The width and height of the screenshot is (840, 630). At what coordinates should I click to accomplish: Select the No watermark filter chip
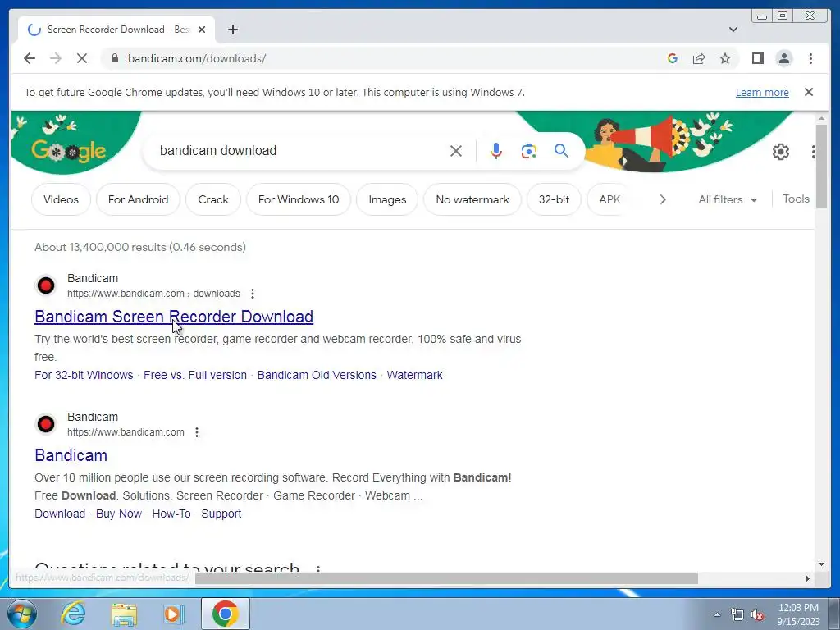[472, 199]
